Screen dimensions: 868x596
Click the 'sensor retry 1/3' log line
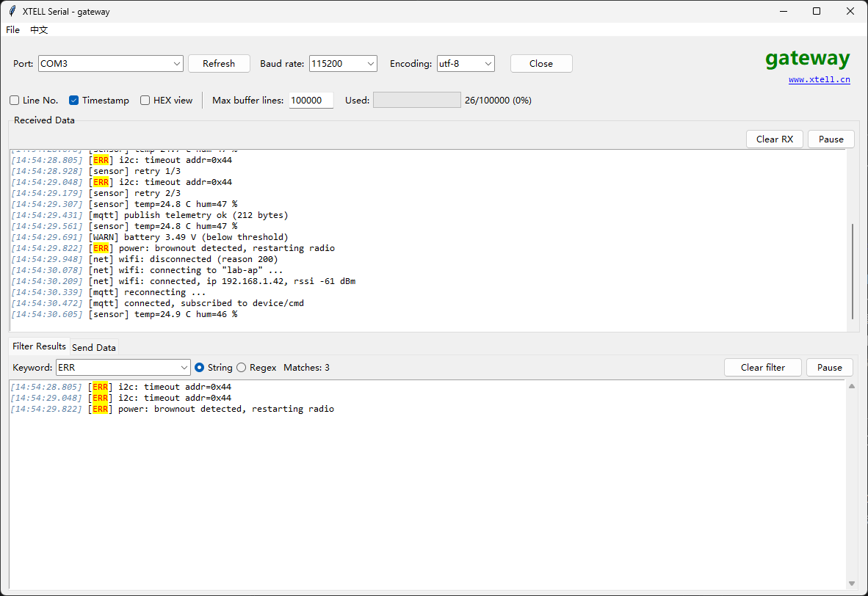click(95, 171)
